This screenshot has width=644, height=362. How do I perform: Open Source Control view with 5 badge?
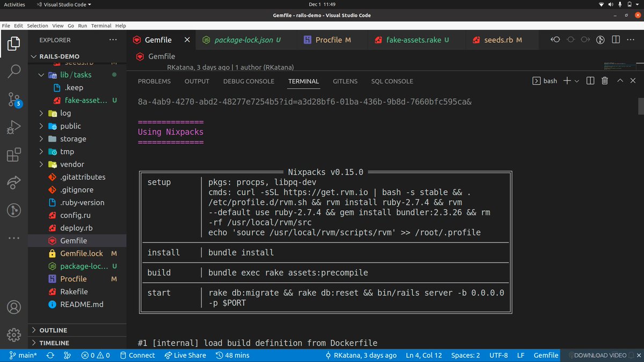click(14, 99)
